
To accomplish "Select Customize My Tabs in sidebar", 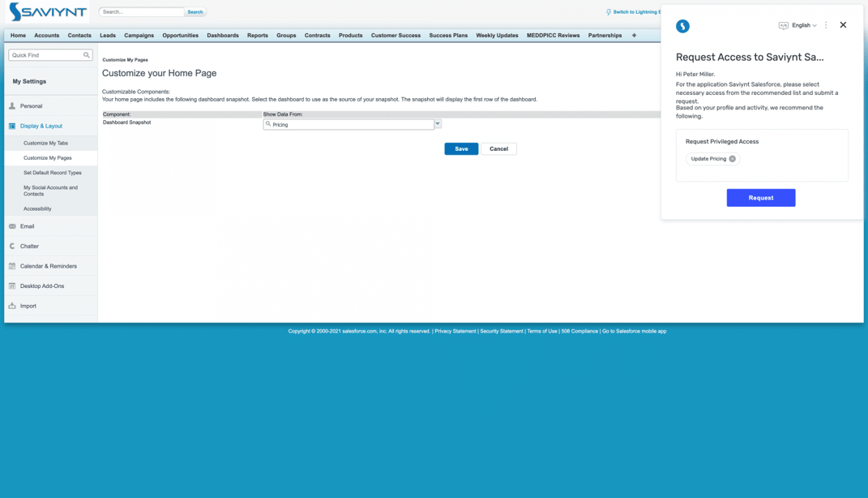I will point(45,143).
